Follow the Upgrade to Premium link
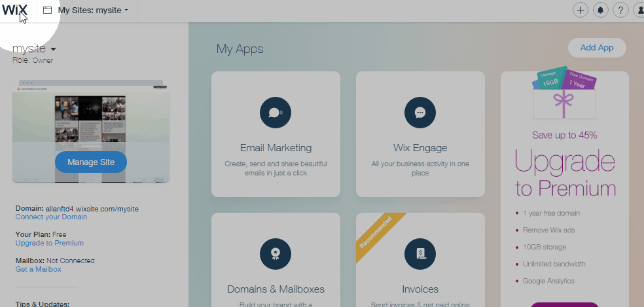The width and height of the screenshot is (644, 307). (x=50, y=243)
